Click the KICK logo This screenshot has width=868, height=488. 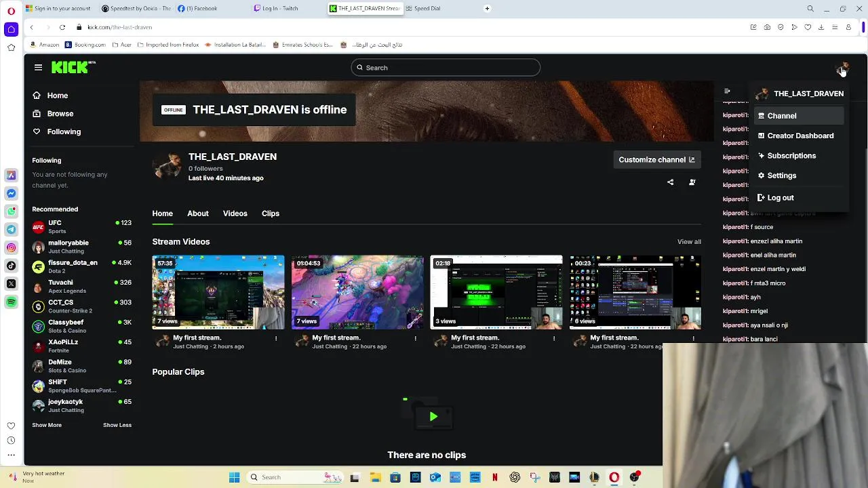coord(73,67)
